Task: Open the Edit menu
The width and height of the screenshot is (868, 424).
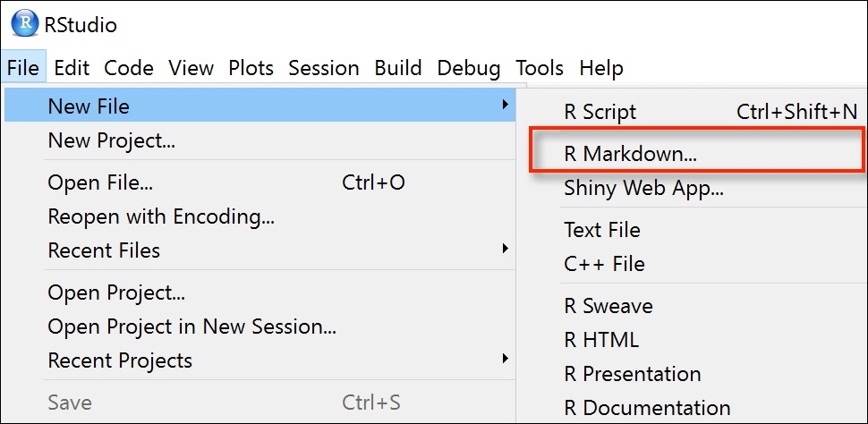Action: [x=71, y=68]
